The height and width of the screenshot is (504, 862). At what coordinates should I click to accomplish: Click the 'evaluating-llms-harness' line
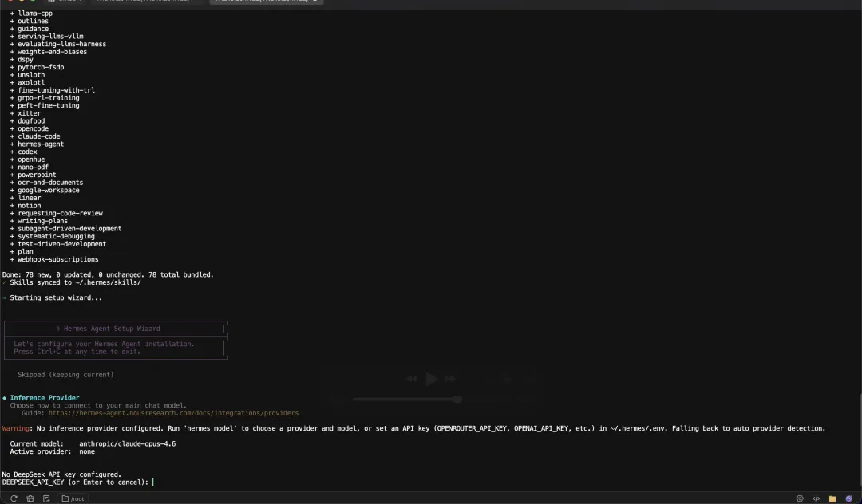pos(58,44)
